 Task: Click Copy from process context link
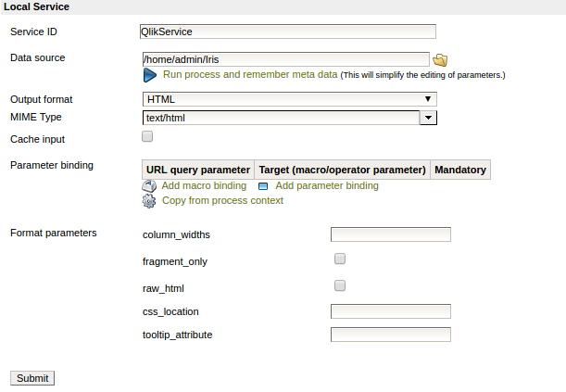click(x=222, y=200)
